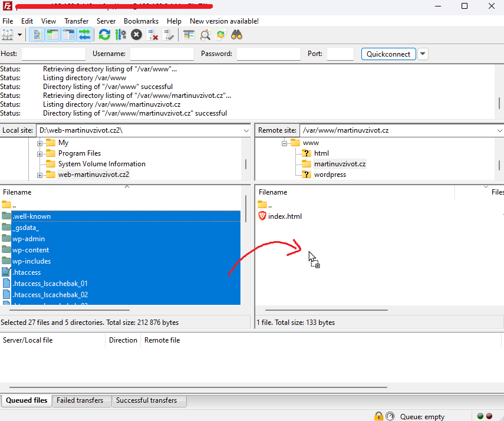
Task: Click the message log vertical scrollbar
Action: (499, 101)
